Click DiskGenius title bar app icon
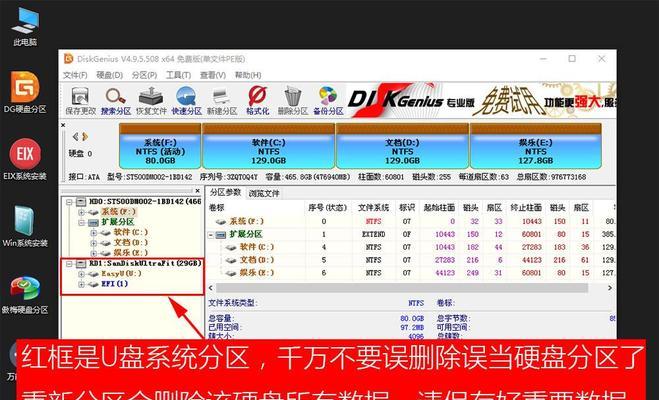The width and height of the screenshot is (659, 400). [69, 59]
